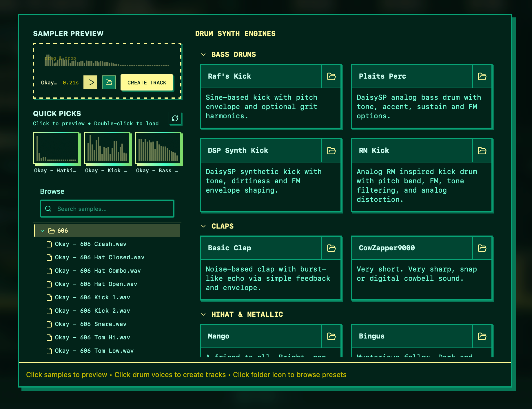Open the sample file folder in Sampler Preview
Screen dimensions: 532x409
pos(109,82)
